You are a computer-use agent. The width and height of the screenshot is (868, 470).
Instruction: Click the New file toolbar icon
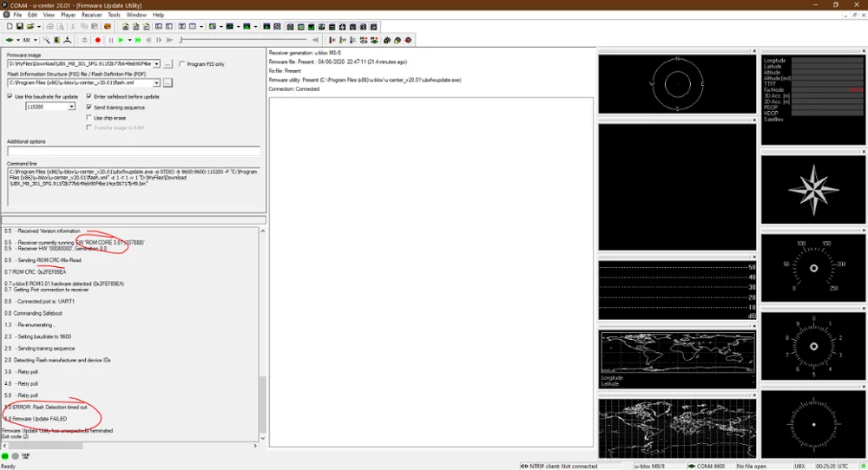coord(10,27)
